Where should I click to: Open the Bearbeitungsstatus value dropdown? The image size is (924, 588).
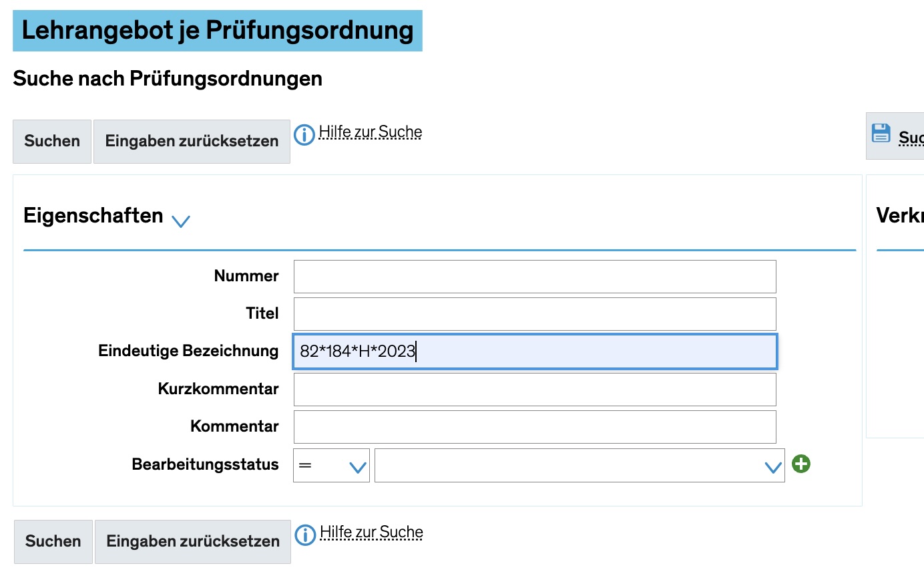pyautogui.click(x=579, y=466)
